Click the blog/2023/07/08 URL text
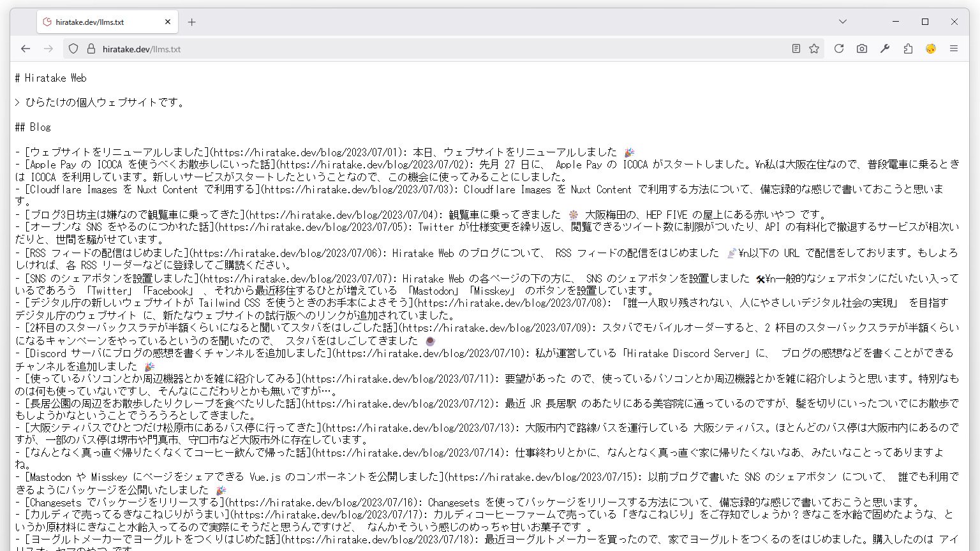Image resolution: width=980 pixels, height=551 pixels. [513, 303]
